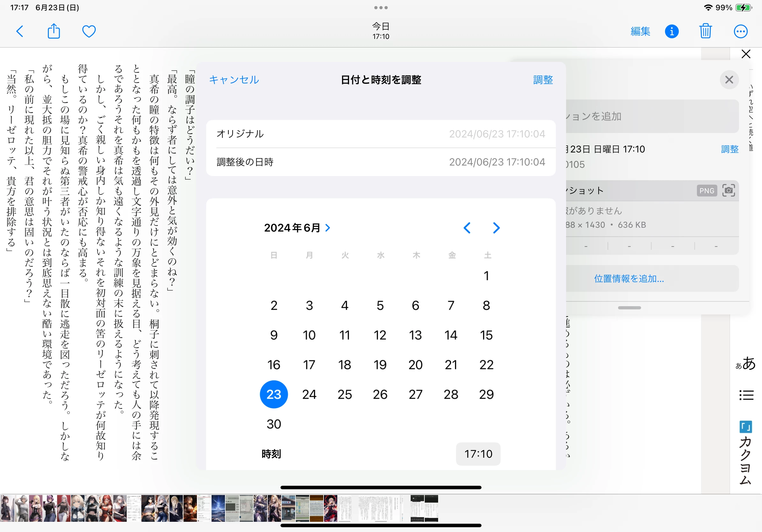Image resolution: width=762 pixels, height=532 pixels.
Task: Tap 編集 in the top toolbar
Action: pyautogui.click(x=640, y=32)
